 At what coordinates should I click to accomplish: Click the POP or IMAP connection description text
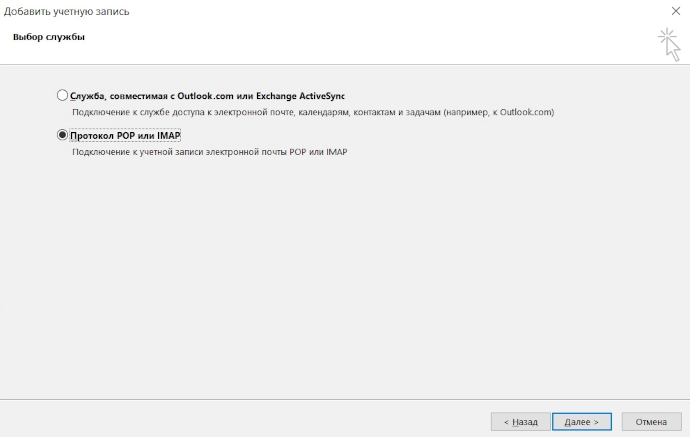[x=209, y=152]
